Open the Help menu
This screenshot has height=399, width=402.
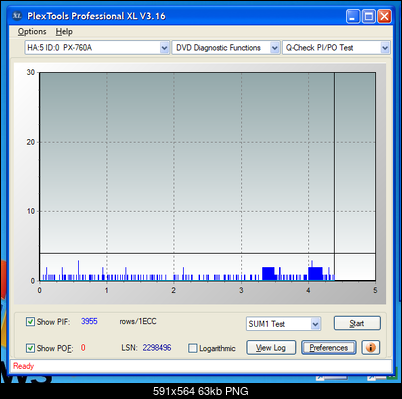(64, 32)
